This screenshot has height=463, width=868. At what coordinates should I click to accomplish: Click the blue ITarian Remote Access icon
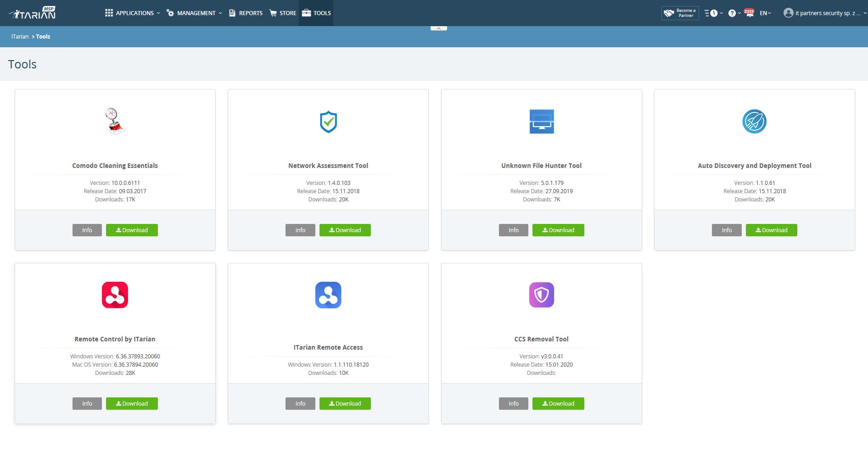click(x=328, y=295)
